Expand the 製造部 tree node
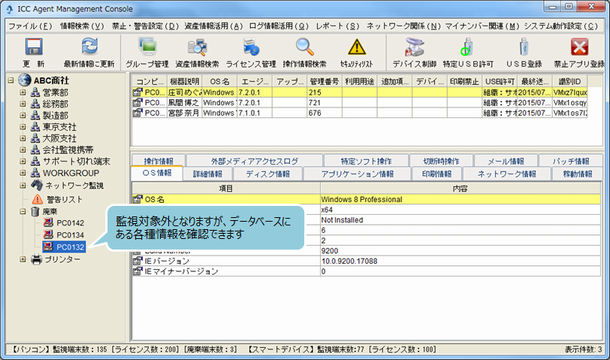This screenshot has width=610, height=360. [x=23, y=115]
